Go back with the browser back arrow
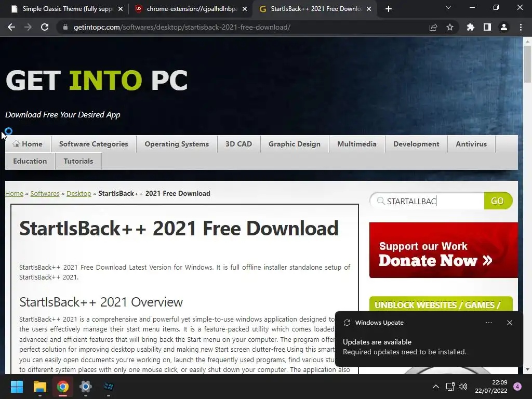Image resolution: width=532 pixels, height=399 pixels. click(x=11, y=27)
